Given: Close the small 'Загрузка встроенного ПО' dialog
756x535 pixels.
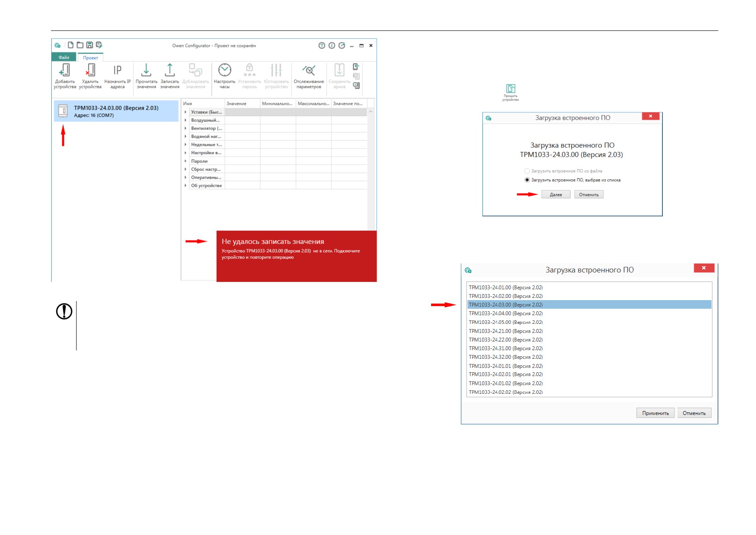Looking at the screenshot, I should pos(650,116).
